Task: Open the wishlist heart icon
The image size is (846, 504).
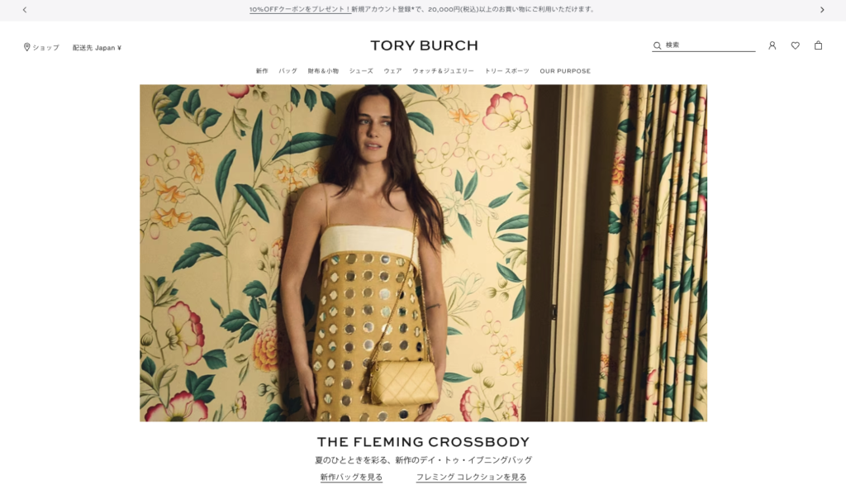Action: tap(796, 45)
